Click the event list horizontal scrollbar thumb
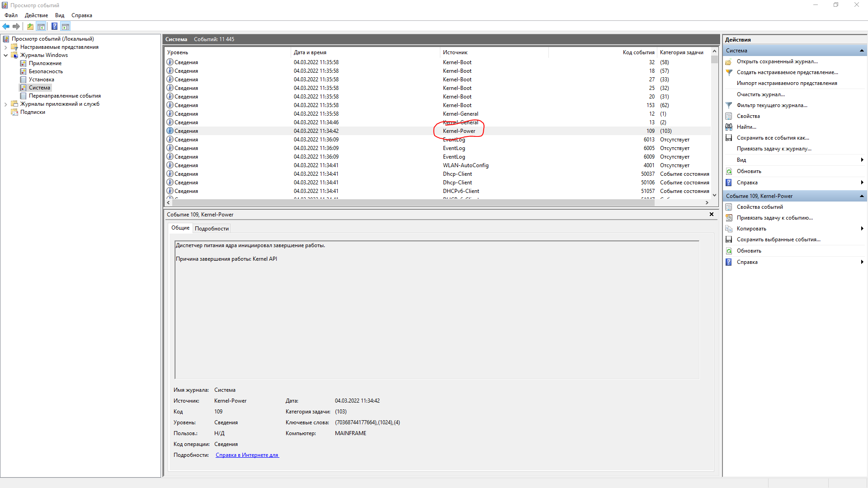Viewport: 868px width, 488px height. pyautogui.click(x=413, y=203)
